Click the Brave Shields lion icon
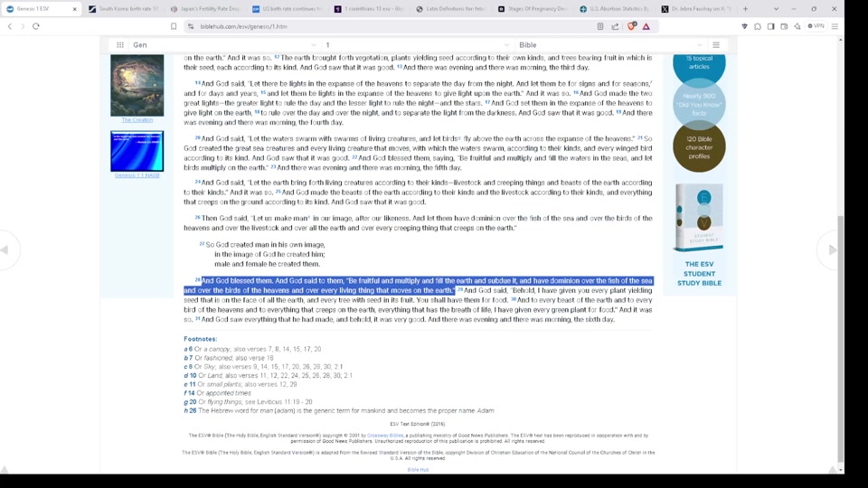The width and height of the screenshot is (868, 488). (x=631, y=26)
